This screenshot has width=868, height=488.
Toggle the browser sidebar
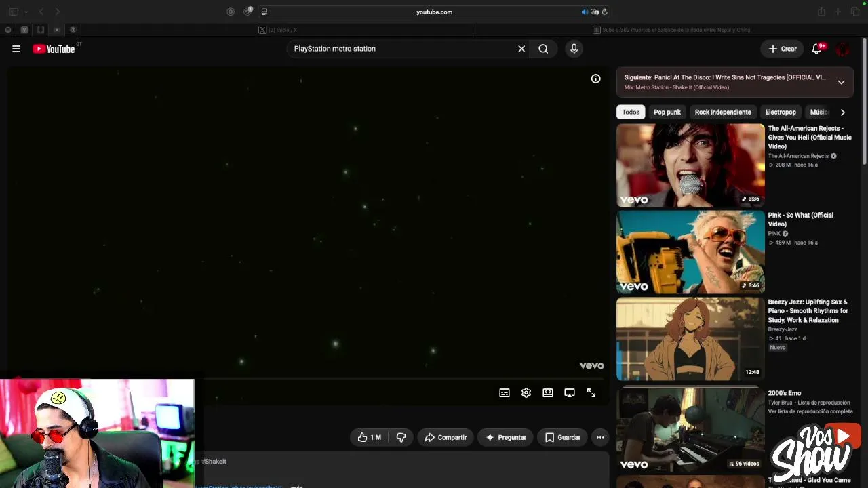tap(14, 12)
